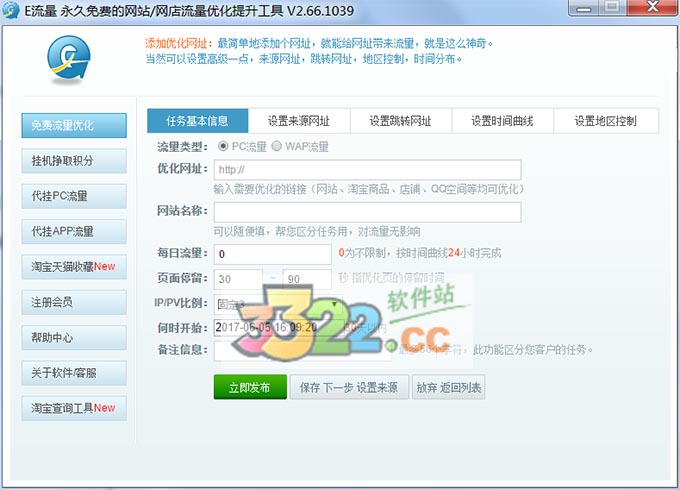Click the title bar app icon

[x=10, y=10]
